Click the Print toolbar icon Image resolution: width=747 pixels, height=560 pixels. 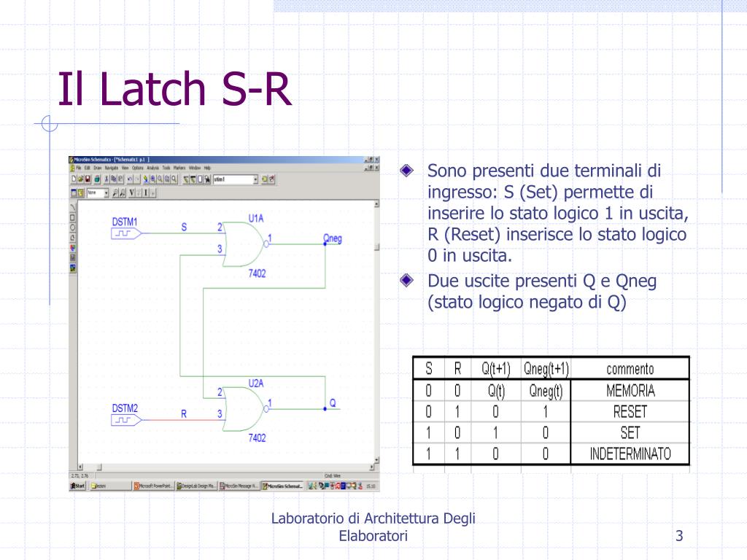coord(97,179)
